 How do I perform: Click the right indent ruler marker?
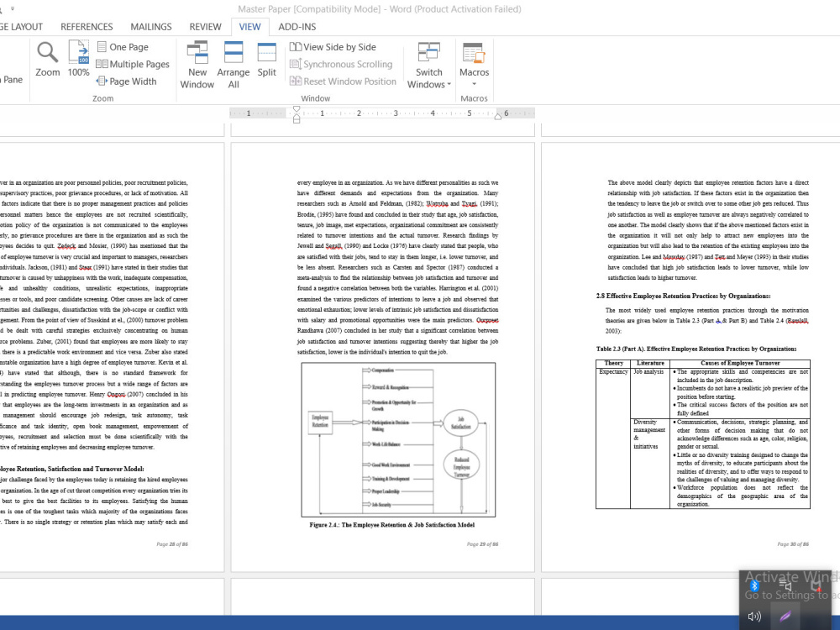click(497, 116)
